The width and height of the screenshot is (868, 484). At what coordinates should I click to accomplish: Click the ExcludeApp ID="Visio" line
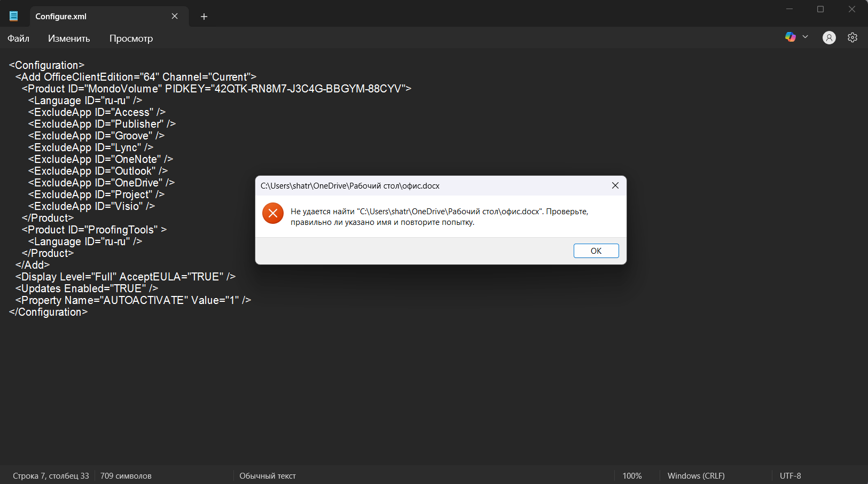(x=91, y=206)
